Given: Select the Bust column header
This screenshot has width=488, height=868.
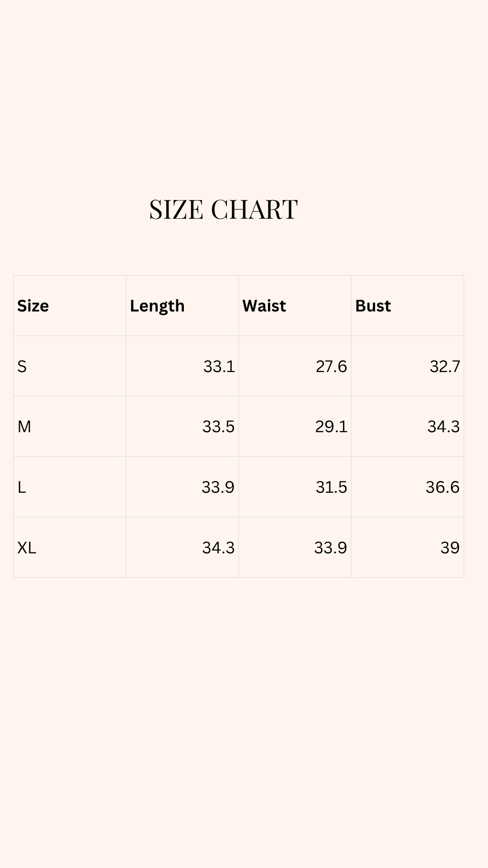Looking at the screenshot, I should pyautogui.click(x=373, y=306).
